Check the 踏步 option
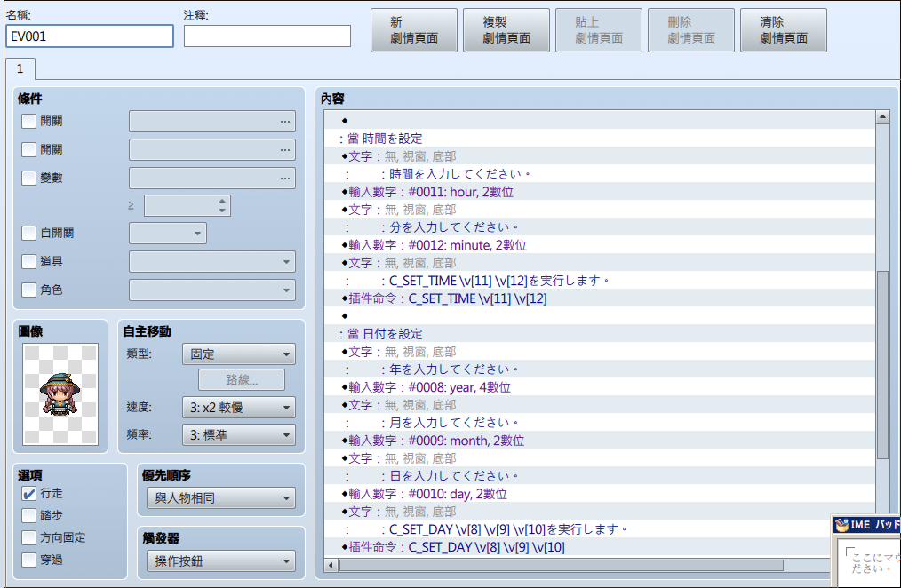Viewport: 901px width, 588px height. (28, 516)
